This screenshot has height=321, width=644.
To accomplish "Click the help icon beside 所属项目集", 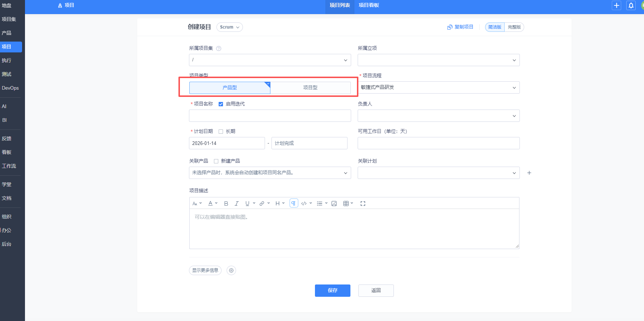I will (x=219, y=48).
